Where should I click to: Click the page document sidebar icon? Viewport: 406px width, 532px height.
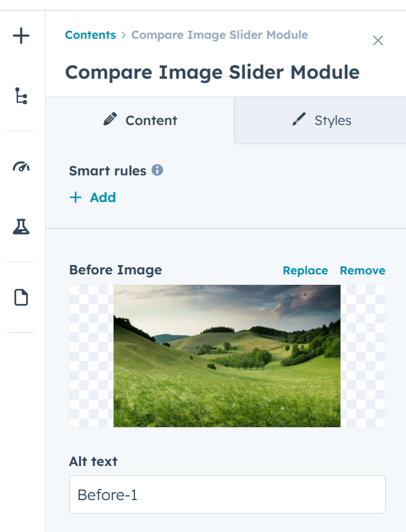[21, 298]
